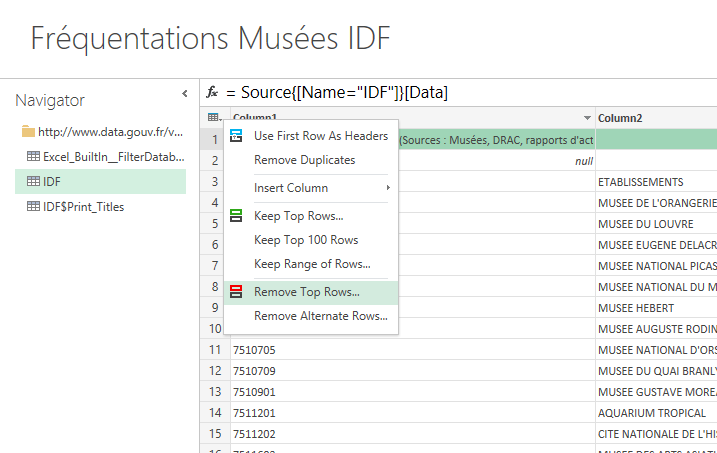Viewport: 717px width, 453px height.
Task: Collapse the Navigator pane with chevron
Action: pyautogui.click(x=184, y=94)
